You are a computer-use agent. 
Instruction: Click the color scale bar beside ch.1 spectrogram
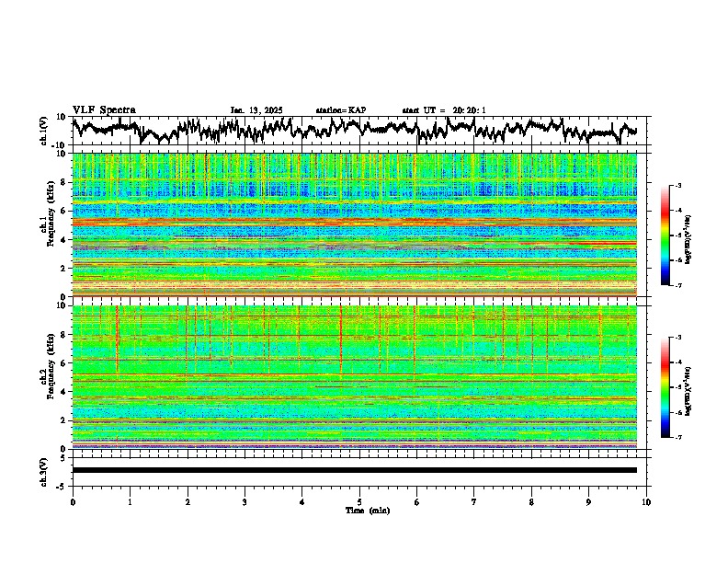(665, 236)
